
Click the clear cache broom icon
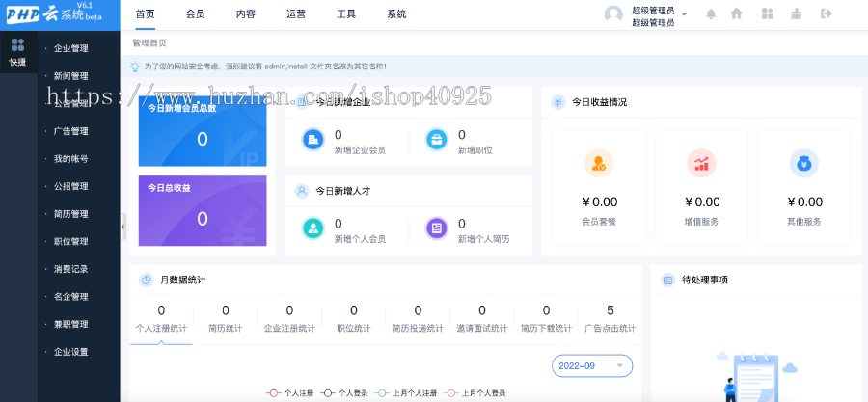pos(796,14)
